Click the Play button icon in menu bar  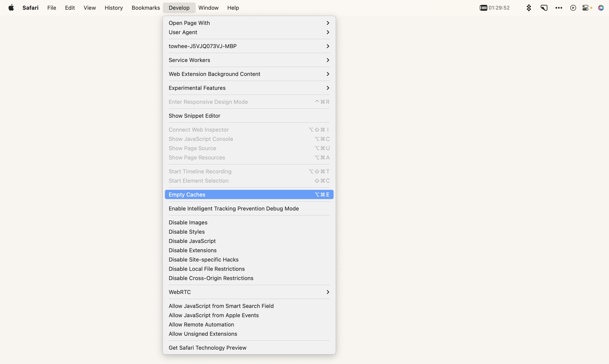573,8
